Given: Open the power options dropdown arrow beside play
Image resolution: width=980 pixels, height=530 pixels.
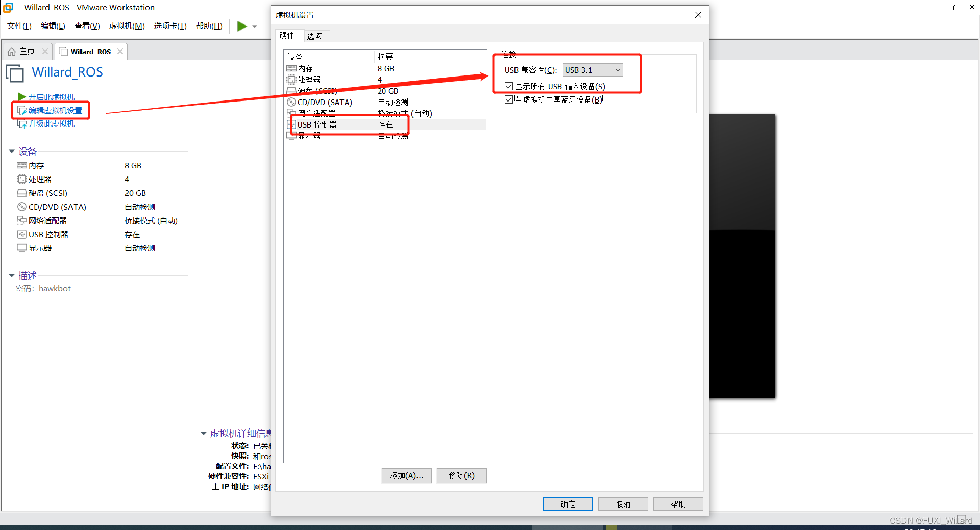Looking at the screenshot, I should tap(255, 26).
